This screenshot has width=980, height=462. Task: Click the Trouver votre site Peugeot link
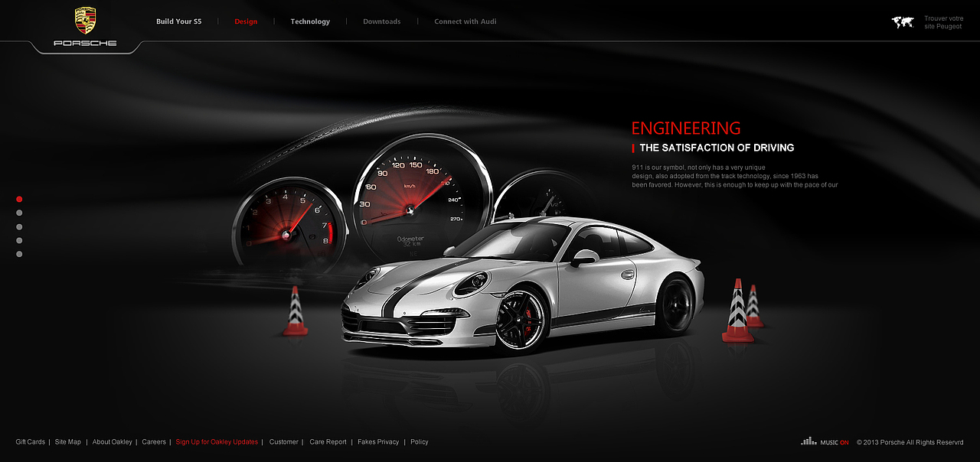[x=943, y=22]
